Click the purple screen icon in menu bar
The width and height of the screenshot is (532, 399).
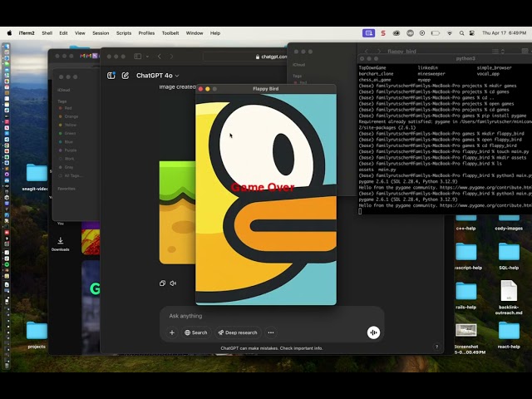pyautogui.click(x=368, y=33)
